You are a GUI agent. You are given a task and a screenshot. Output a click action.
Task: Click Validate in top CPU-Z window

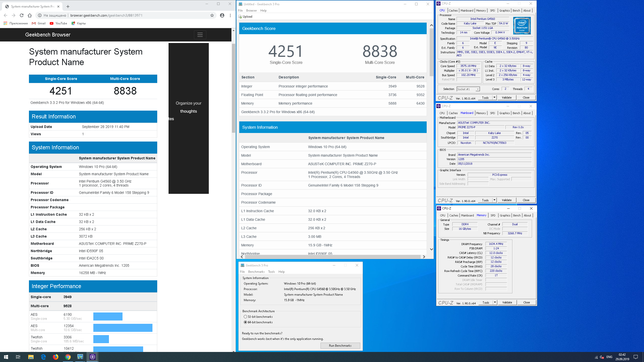(507, 98)
